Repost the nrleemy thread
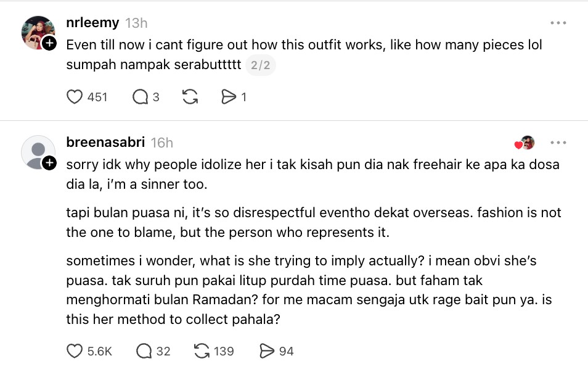The width and height of the screenshot is (588, 369). tap(190, 97)
